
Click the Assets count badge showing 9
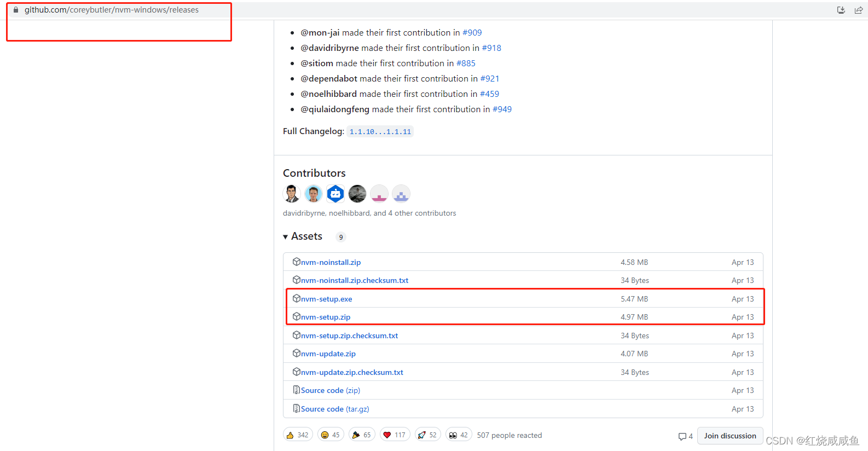click(x=341, y=237)
